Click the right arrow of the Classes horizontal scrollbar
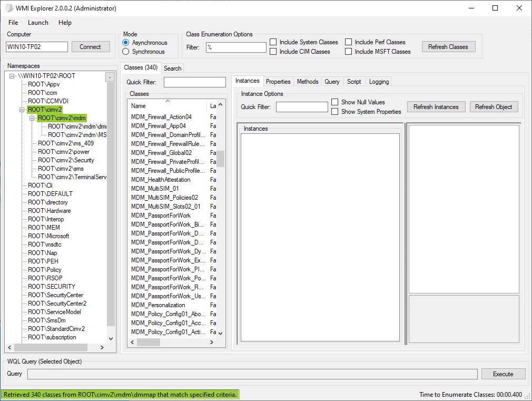This screenshot has width=532, height=401. pyautogui.click(x=212, y=342)
